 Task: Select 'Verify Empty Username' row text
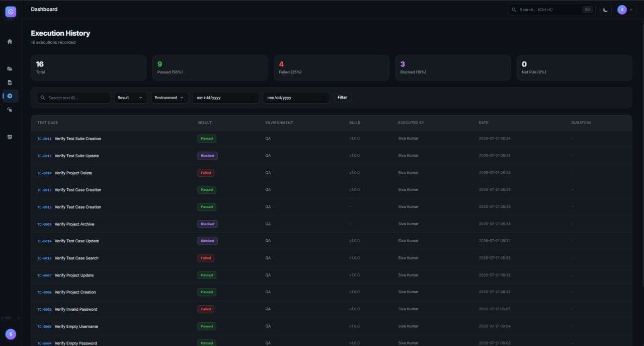(x=76, y=326)
